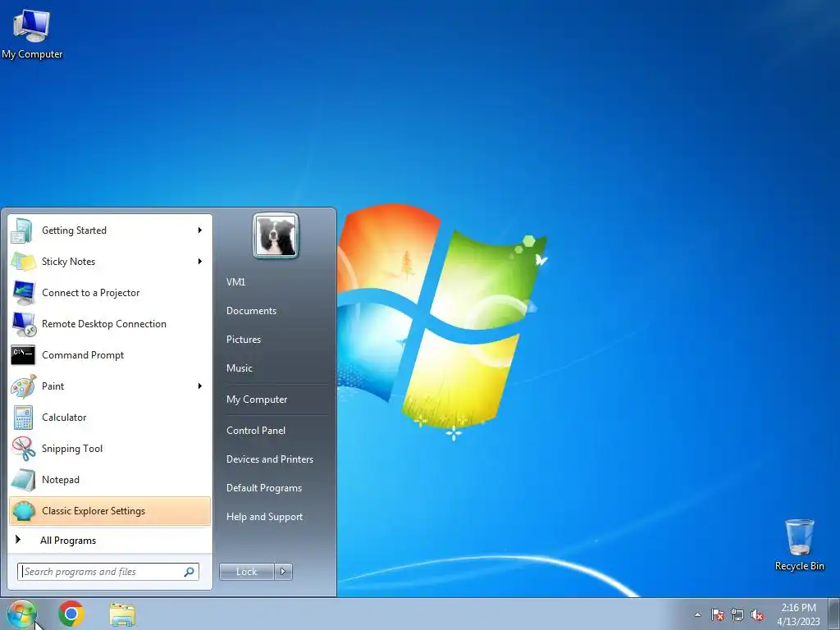Open Pictures from Start menu

244,340
